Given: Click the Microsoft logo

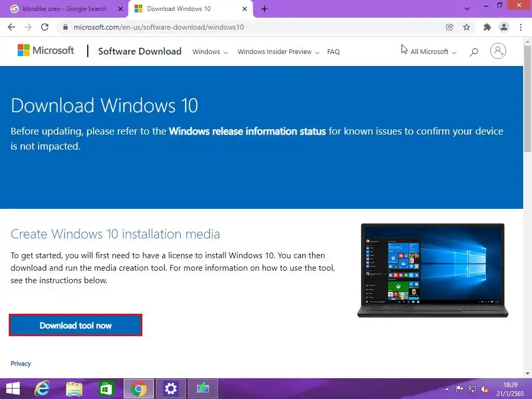Looking at the screenshot, I should (x=46, y=50).
